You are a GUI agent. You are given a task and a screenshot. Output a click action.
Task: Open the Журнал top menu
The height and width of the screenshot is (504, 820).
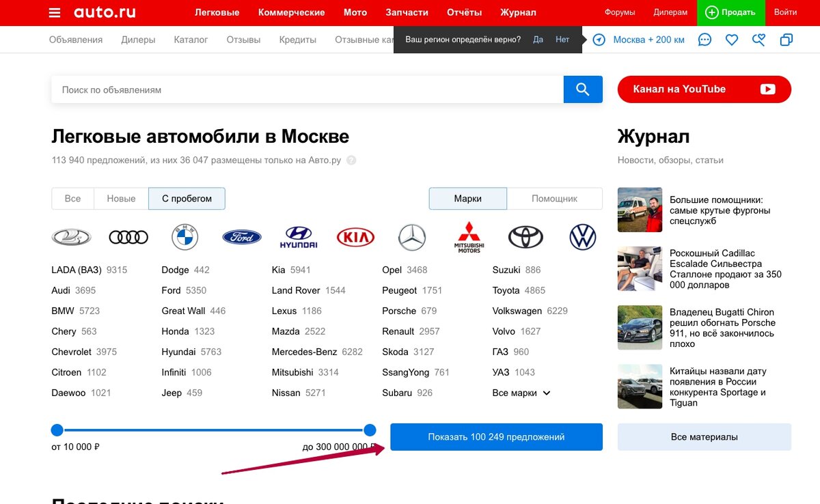coord(518,12)
